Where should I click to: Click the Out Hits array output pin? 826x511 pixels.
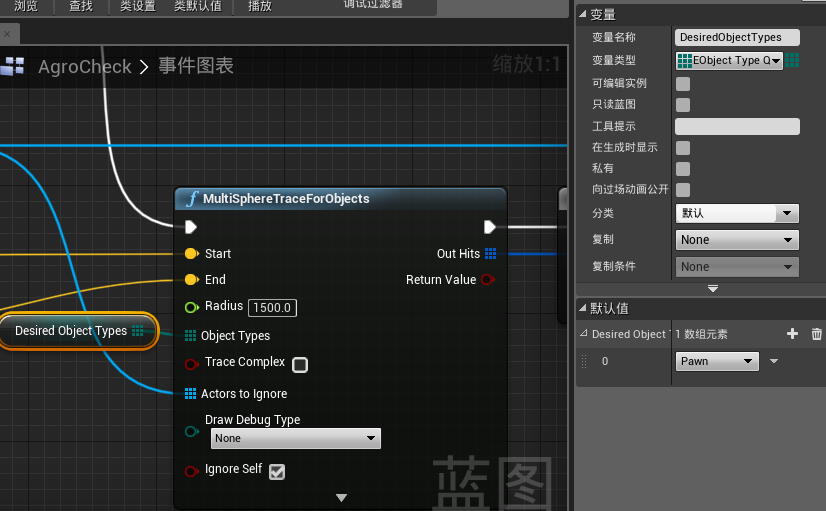click(490, 253)
